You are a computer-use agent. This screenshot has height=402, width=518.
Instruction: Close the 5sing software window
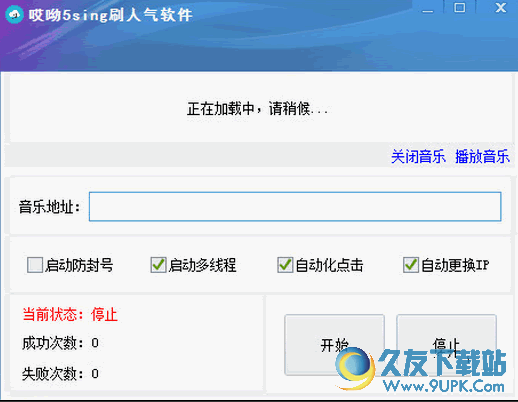(501, 7)
